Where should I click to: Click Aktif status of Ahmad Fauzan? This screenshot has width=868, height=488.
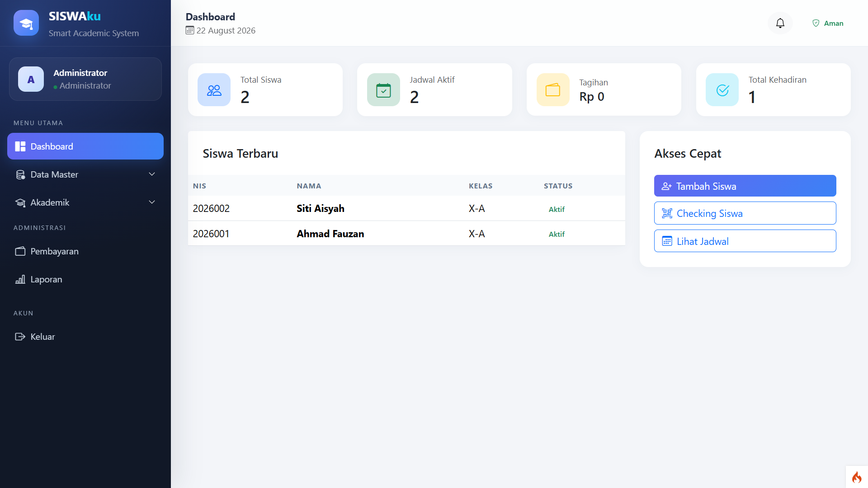[x=557, y=234]
